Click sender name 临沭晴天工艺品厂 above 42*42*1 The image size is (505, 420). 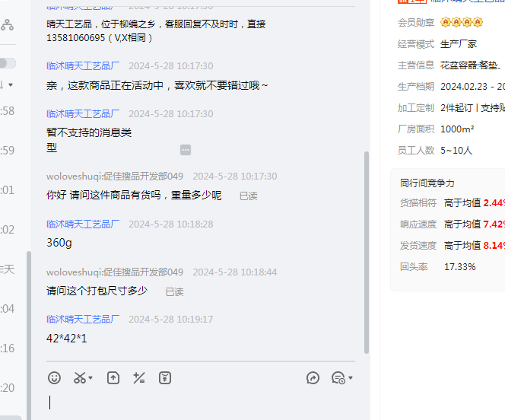click(x=83, y=320)
